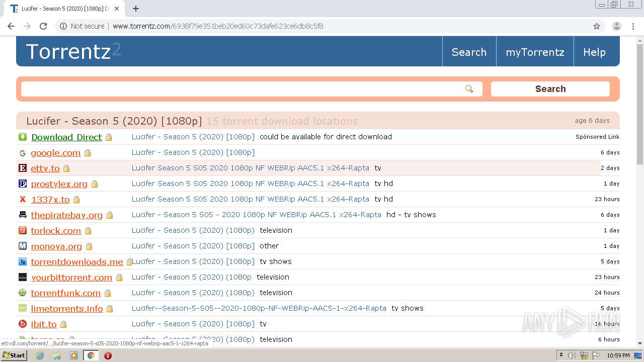Click the green Download Direct arrow icon
Viewport: 644px width, 362px height.
pyautogui.click(x=23, y=137)
